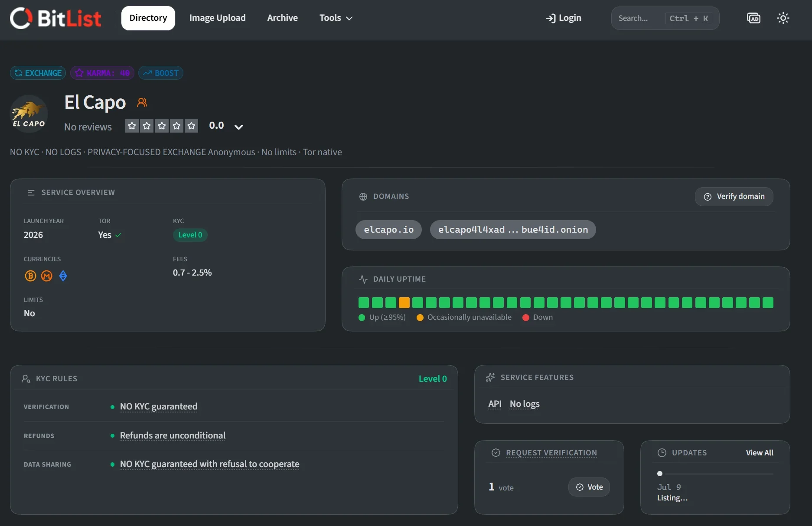Open the Archive page
Viewport: 812px width, 526px height.
pos(283,18)
